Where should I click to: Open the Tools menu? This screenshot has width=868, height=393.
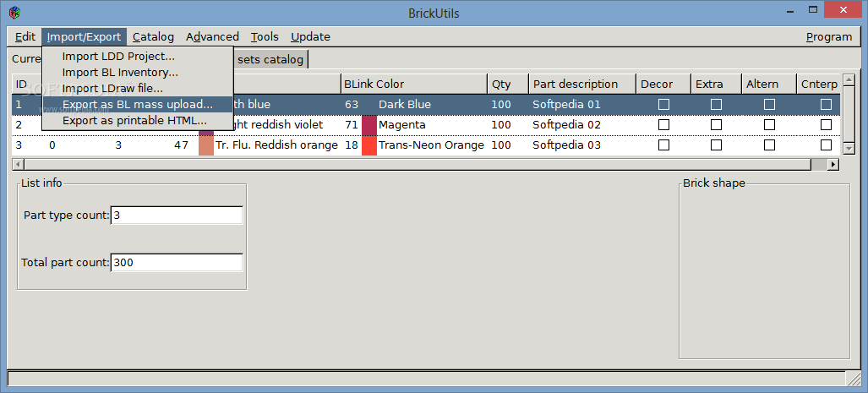(x=265, y=37)
